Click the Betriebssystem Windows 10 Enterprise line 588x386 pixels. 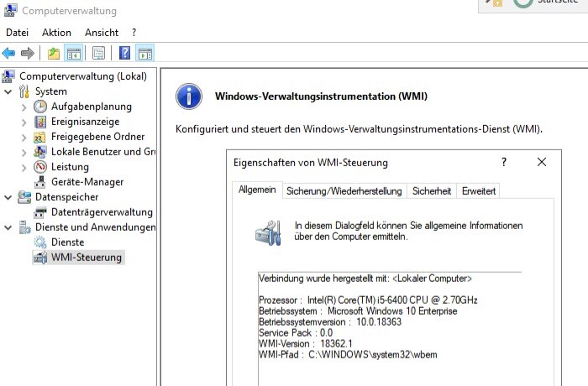358,311
